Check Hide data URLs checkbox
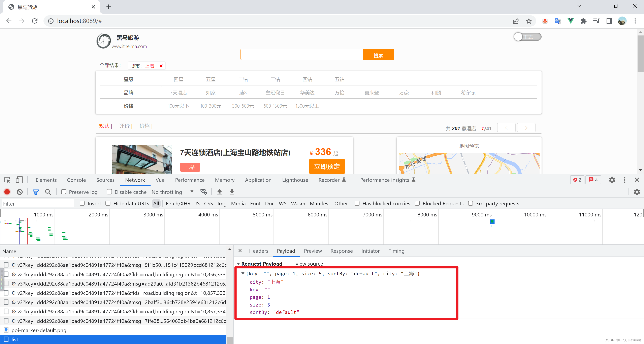This screenshot has width=644, height=344. 108,203
